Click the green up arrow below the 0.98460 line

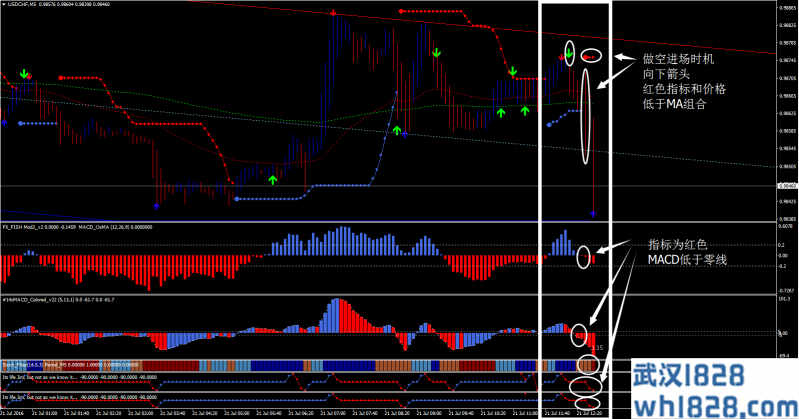[x=272, y=179]
